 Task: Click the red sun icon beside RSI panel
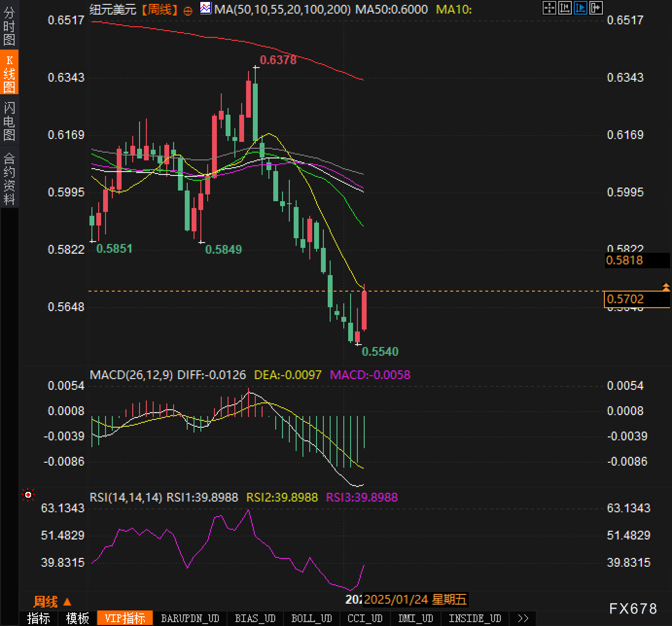coord(28,495)
